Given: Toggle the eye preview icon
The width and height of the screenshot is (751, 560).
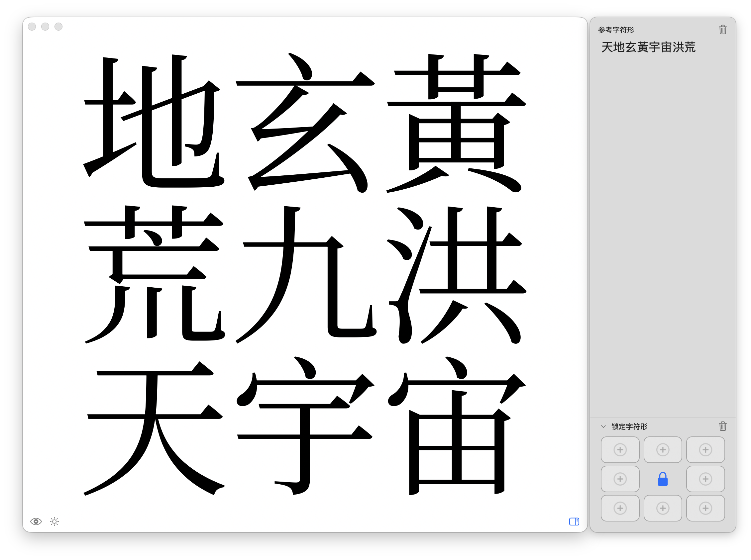Looking at the screenshot, I should (x=36, y=521).
